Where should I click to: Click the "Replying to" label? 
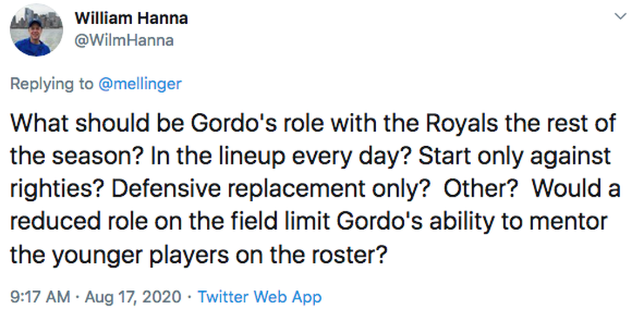52,84
